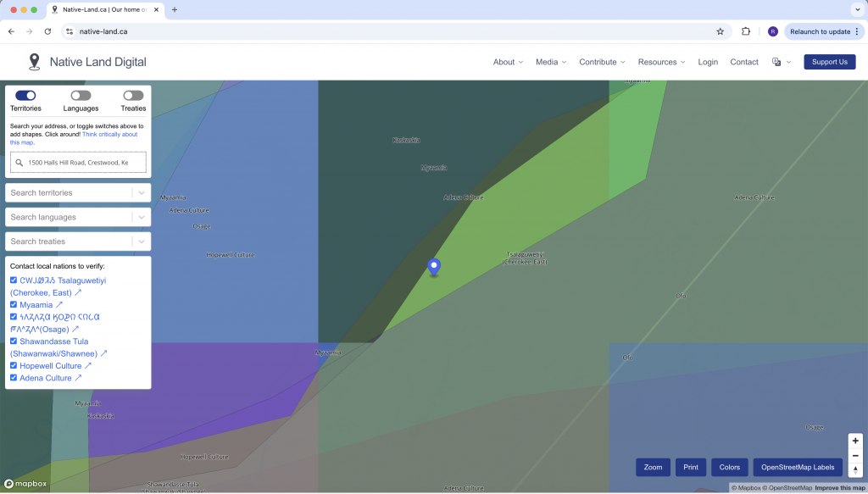Open the Resources menu
The image size is (868, 494).
click(661, 62)
